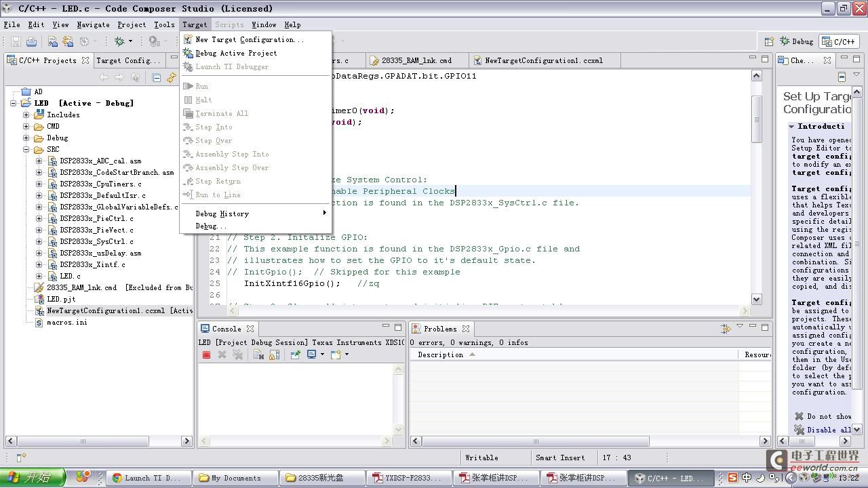This screenshot has height=488, width=868.
Task: Select LED.pjt file
Action: (x=61, y=299)
